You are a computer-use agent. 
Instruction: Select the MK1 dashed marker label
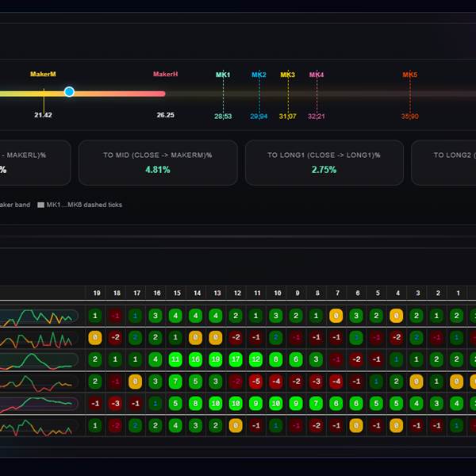(x=223, y=75)
